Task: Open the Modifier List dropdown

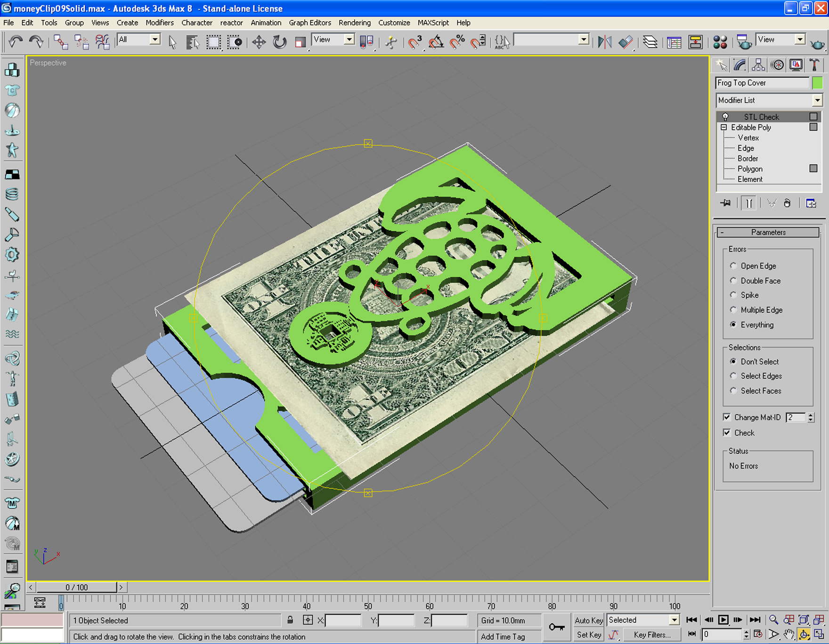Action: coord(818,100)
